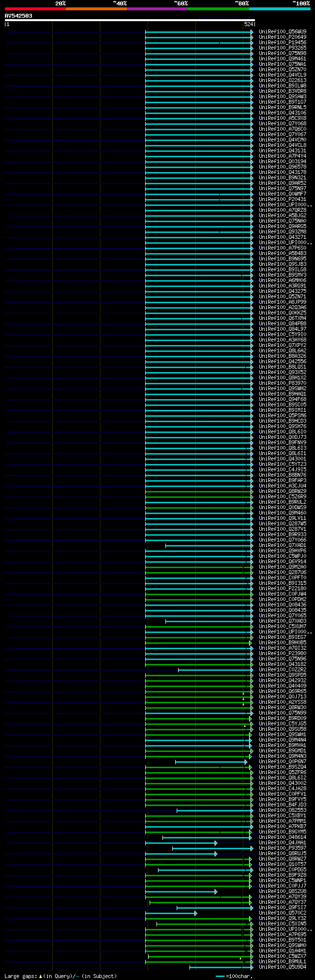Screen dimensions: 315x980
Task: Click hit UniRef100_B9SZQ4
Action: point(283,767)
